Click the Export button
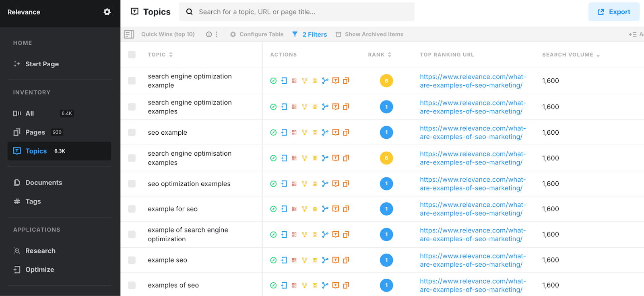This screenshot has height=296, width=644. click(614, 12)
